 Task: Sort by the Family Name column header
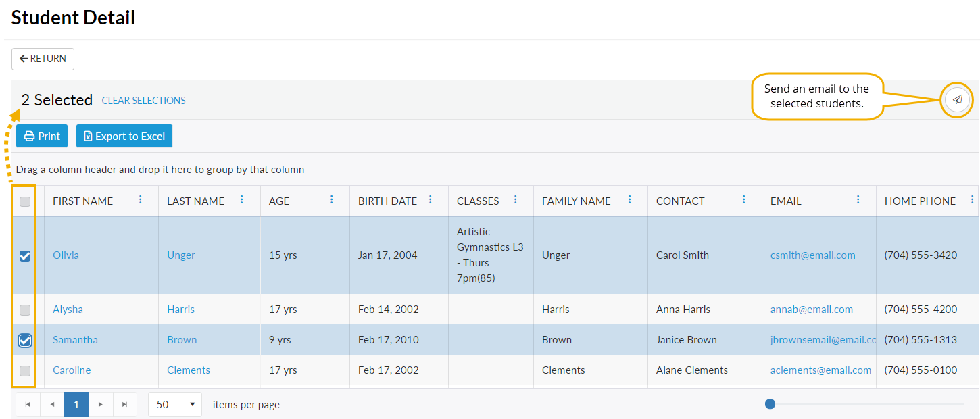pos(576,201)
